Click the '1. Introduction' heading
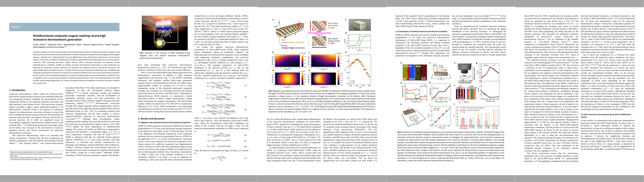 17,90
